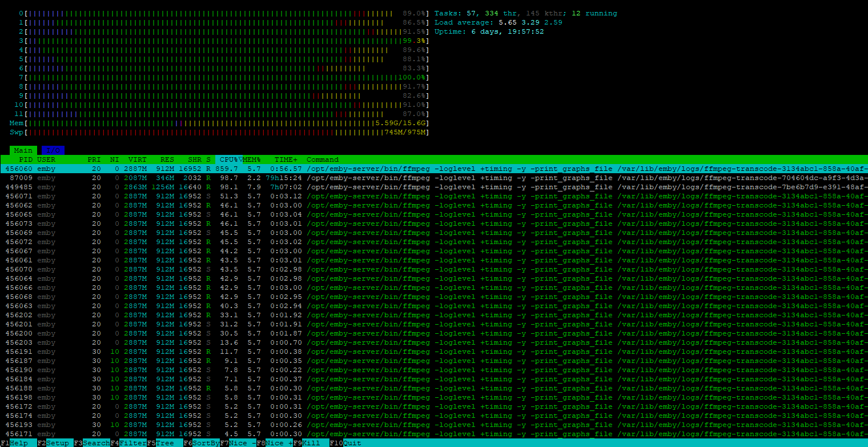Click the CPU 7 meter at 100.0%
The height and width of the screenshot is (447, 868).
(224, 77)
